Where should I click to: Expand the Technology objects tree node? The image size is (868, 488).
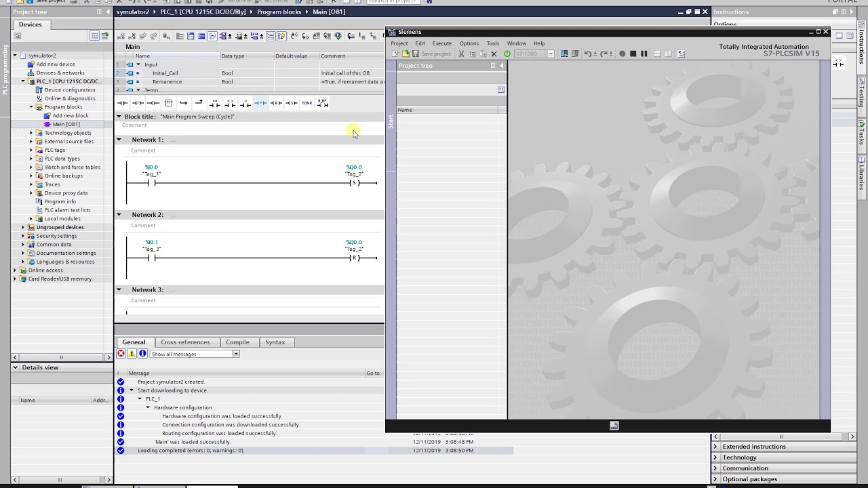(x=31, y=133)
